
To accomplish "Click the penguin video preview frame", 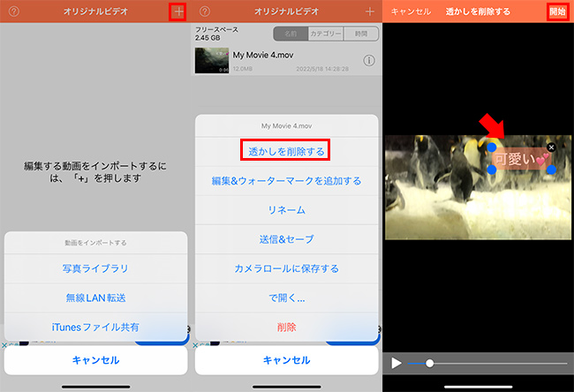I will (x=478, y=187).
